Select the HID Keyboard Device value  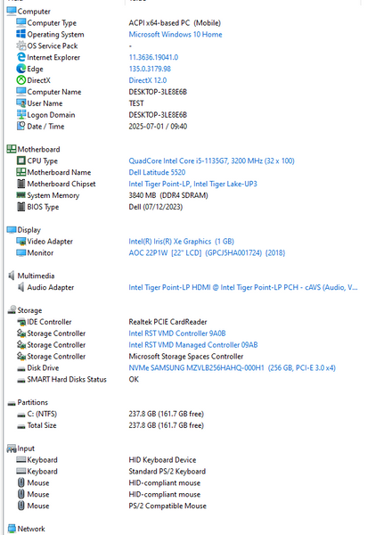162,459
